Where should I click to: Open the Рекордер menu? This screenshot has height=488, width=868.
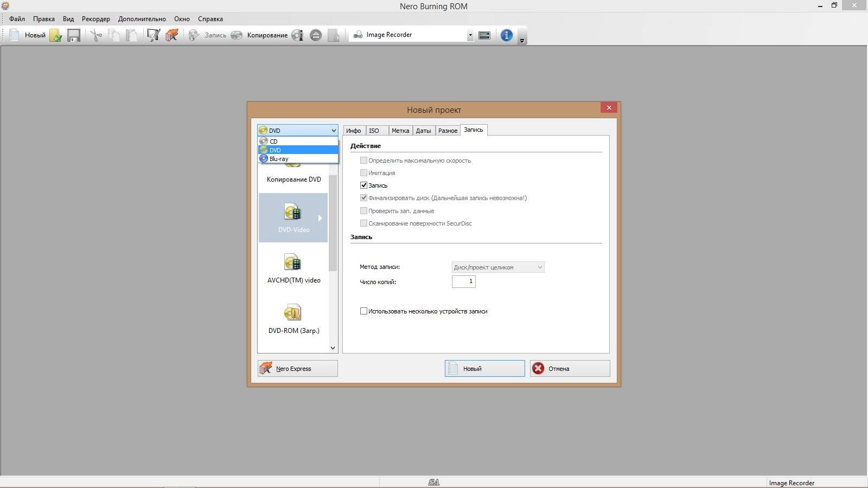tap(96, 18)
